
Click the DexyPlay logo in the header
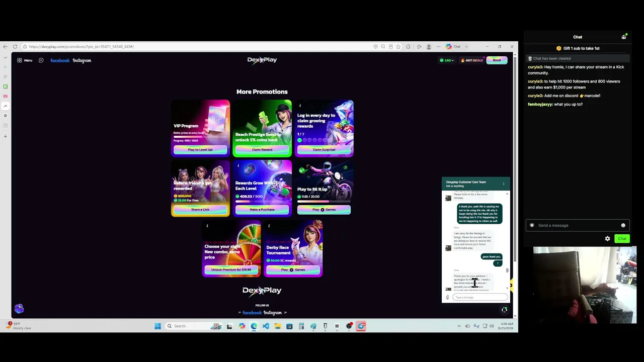coord(262,60)
